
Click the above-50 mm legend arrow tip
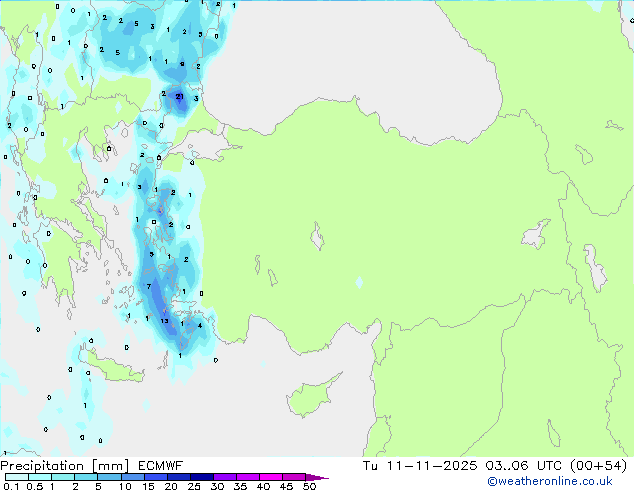(x=317, y=478)
